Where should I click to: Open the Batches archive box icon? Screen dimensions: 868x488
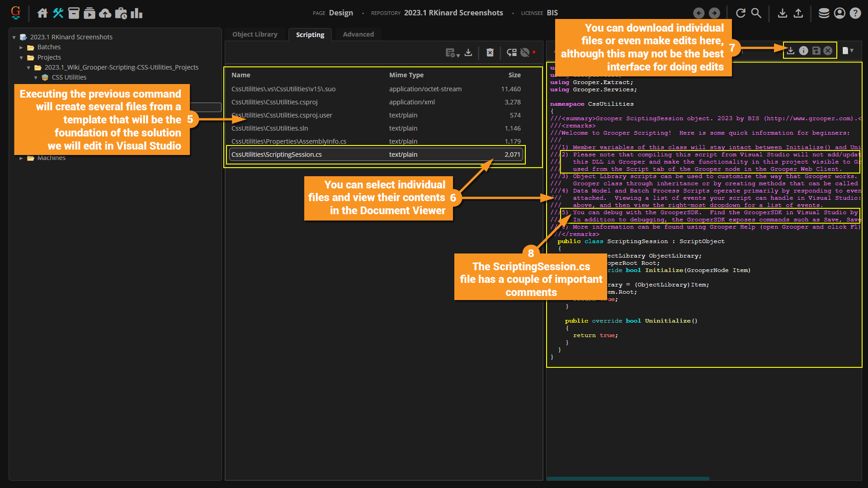coord(74,13)
